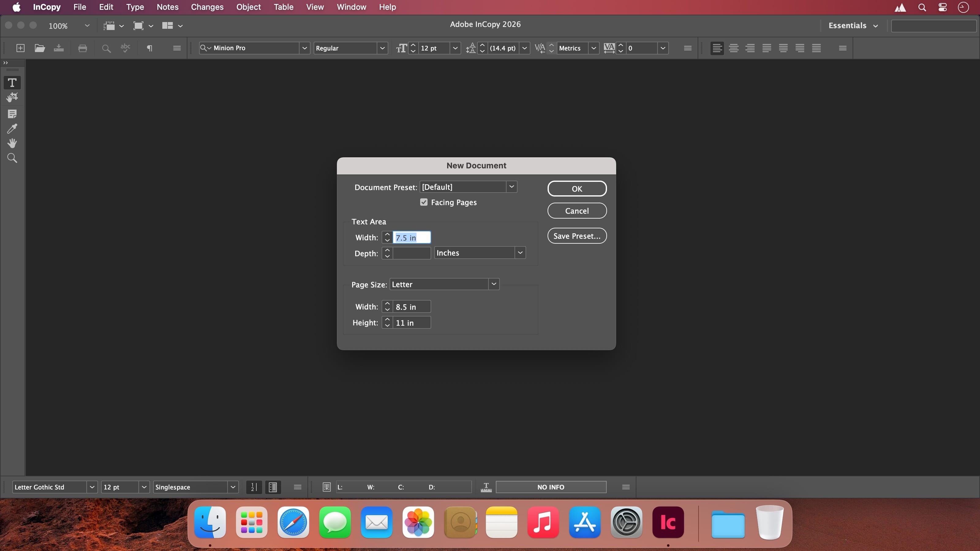Uncheck the Facing Pages checkbox
The image size is (980, 551).
424,202
